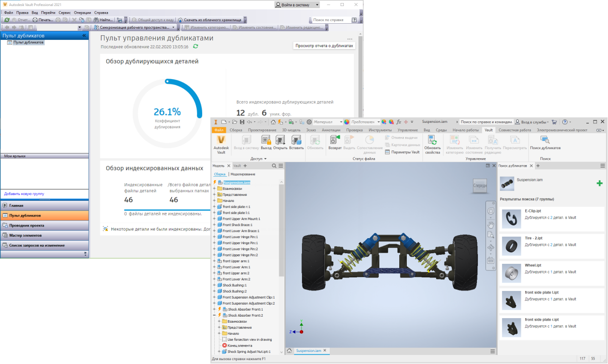The width and height of the screenshot is (608, 364).
Task: Open the Справка menu in Vault
Action: point(101,12)
